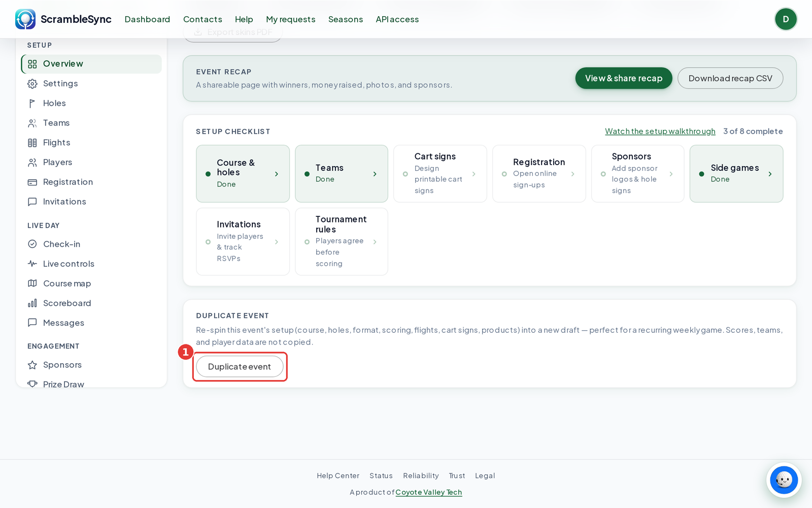Open the chat assistant bubble
The width and height of the screenshot is (812, 508).
pos(784,480)
